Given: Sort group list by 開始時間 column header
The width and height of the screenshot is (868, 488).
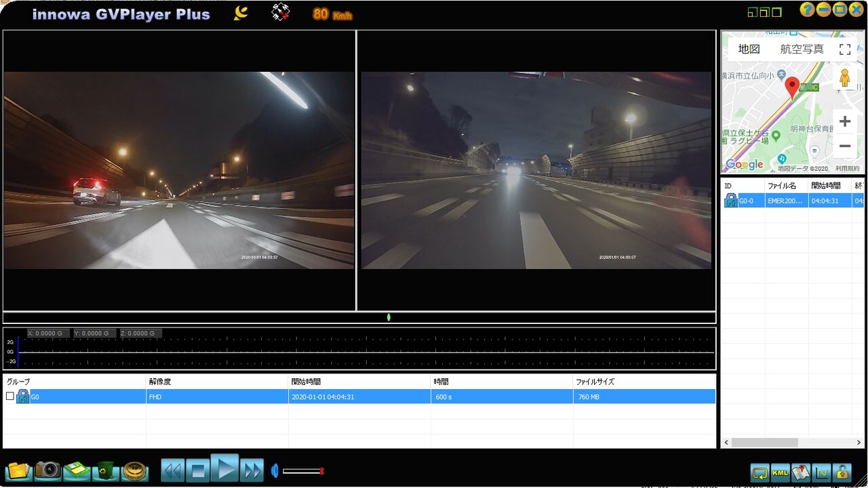Looking at the screenshot, I should click(360, 382).
